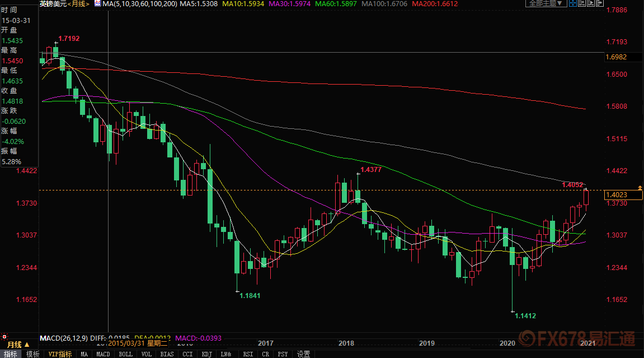Click the 2019 year marker on timeline
Screen dimensions: 644x358
(x=427, y=343)
